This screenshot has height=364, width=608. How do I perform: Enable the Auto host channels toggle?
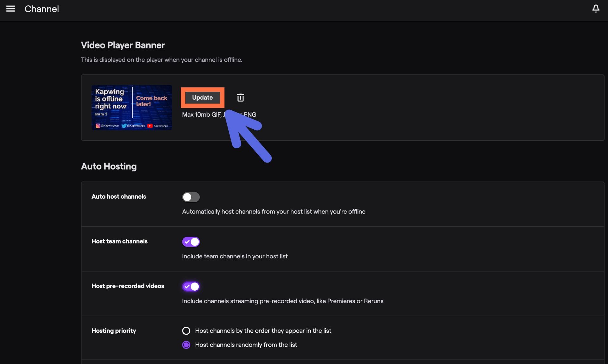[191, 197]
